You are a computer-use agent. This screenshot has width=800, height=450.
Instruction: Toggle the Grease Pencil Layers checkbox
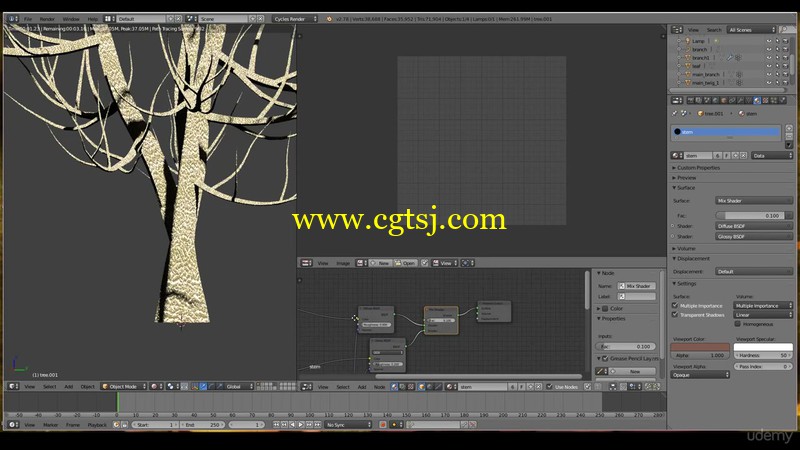click(x=605, y=358)
